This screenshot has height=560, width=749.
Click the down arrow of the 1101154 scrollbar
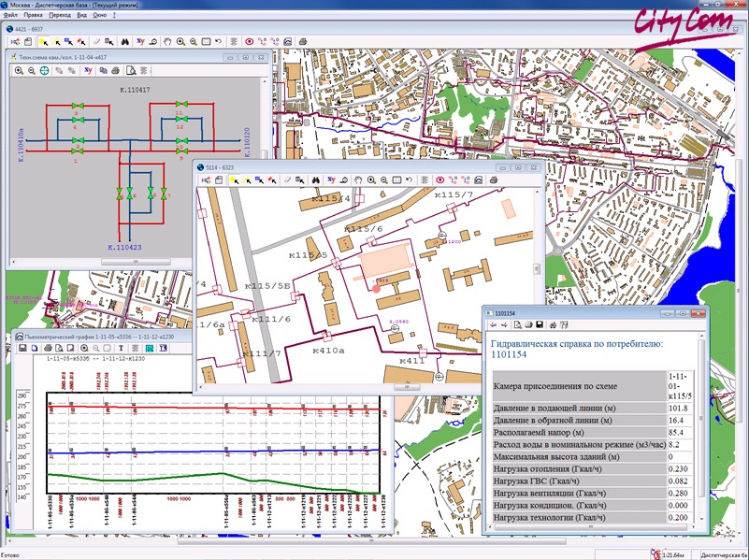tap(701, 519)
